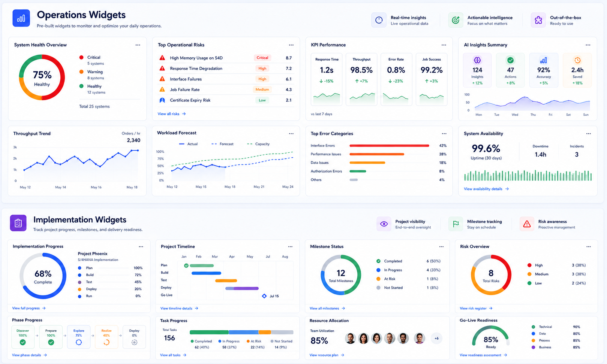Open the System Health Overview options menu
Viewport: 607px width, 364px height.
click(x=138, y=45)
